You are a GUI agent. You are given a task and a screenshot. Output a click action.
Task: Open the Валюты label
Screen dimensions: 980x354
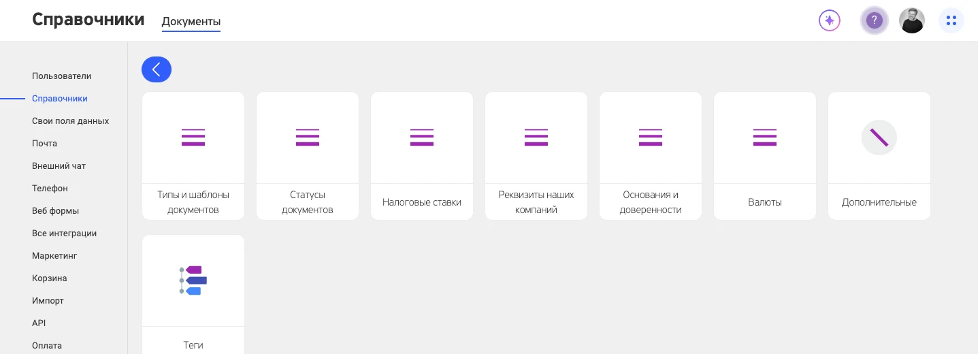tap(765, 202)
